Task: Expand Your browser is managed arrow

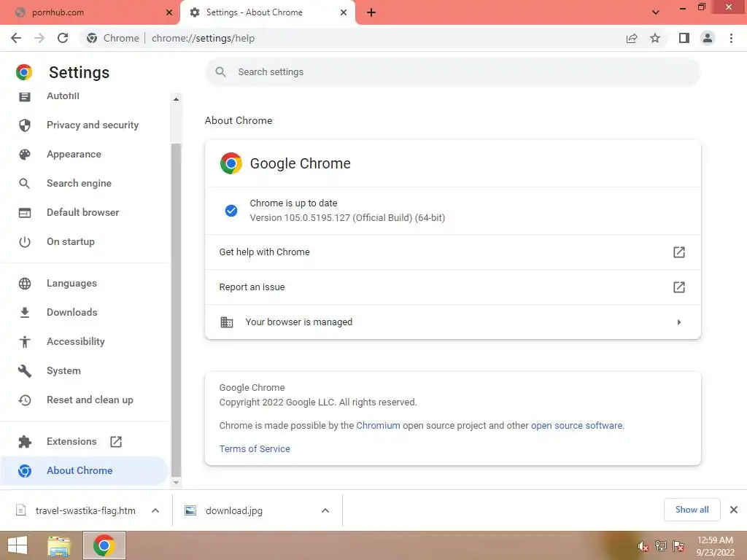Action: (679, 322)
